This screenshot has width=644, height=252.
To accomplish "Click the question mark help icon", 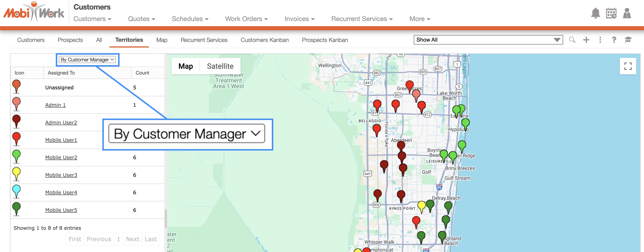I will coord(614,40).
